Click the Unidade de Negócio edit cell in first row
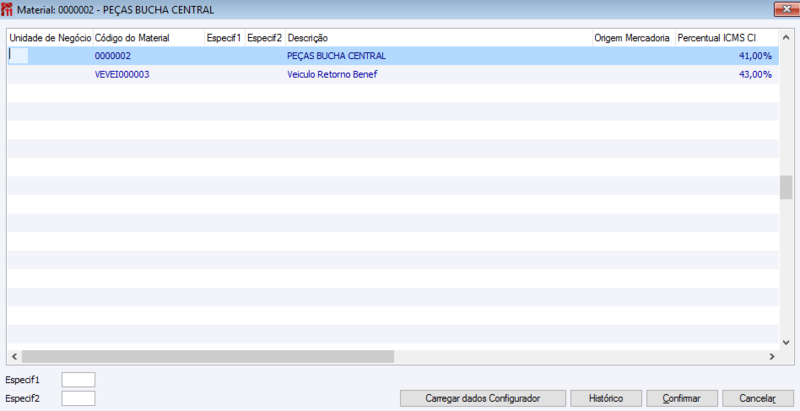The width and height of the screenshot is (800, 411). pyautogui.click(x=18, y=56)
